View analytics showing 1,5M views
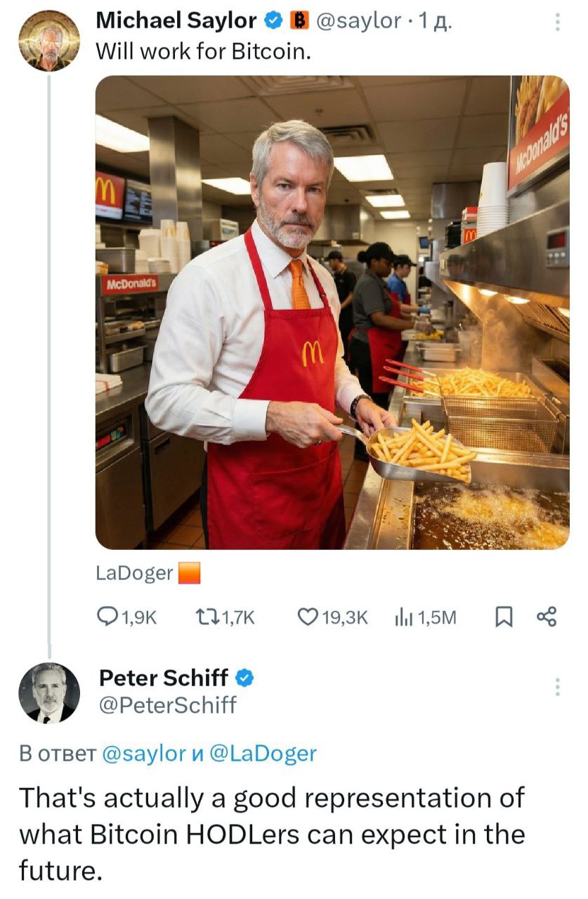The height and width of the screenshot is (899, 588). (403, 617)
